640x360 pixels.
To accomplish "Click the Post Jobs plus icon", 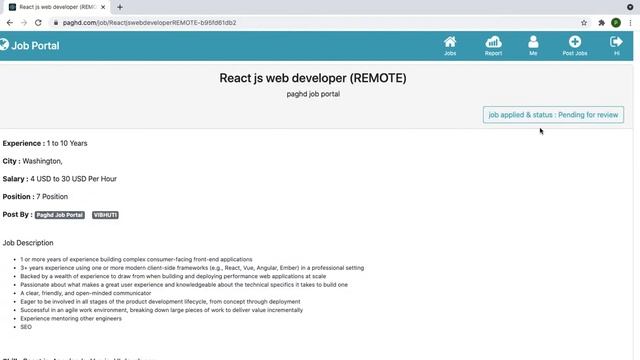I will (x=575, y=42).
